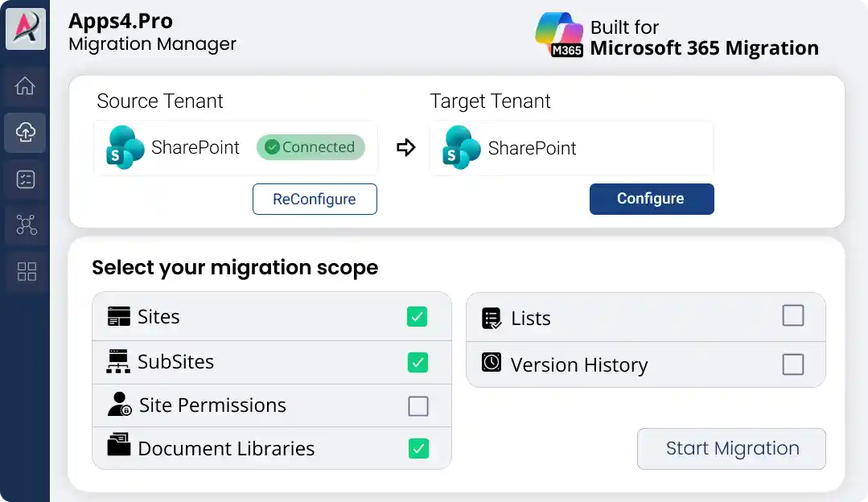Screen dimensions: 868x502
Task: Uncheck the SubSites checkbox
Action: coord(418,363)
